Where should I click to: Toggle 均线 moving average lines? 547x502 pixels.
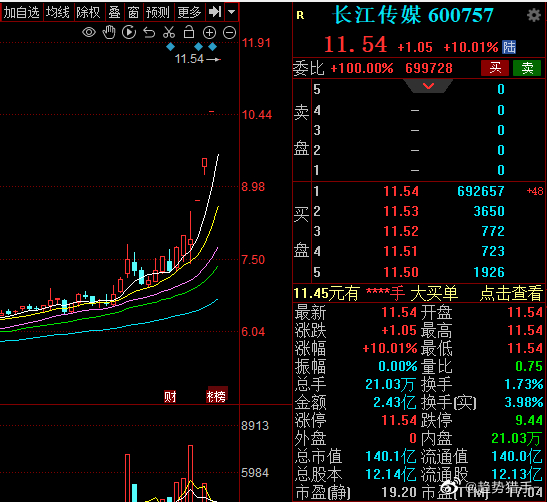point(58,13)
